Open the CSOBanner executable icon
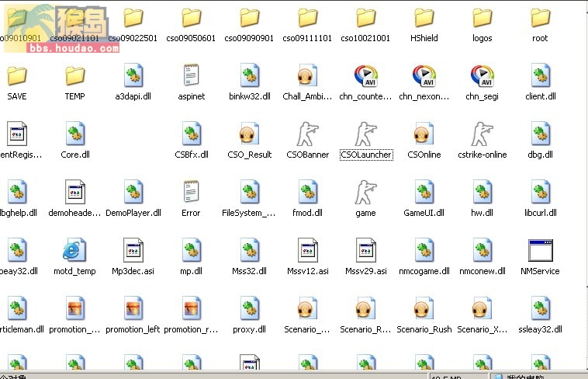 pyautogui.click(x=307, y=134)
